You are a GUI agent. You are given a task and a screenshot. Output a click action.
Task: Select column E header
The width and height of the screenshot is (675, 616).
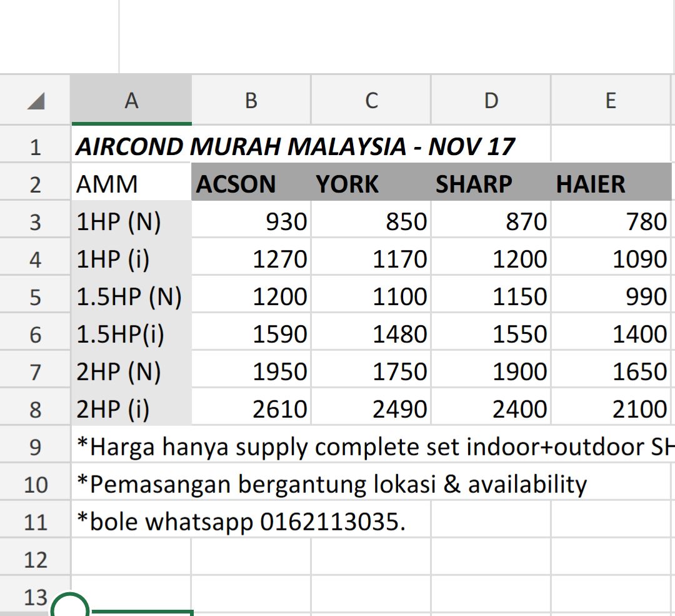coord(611,100)
